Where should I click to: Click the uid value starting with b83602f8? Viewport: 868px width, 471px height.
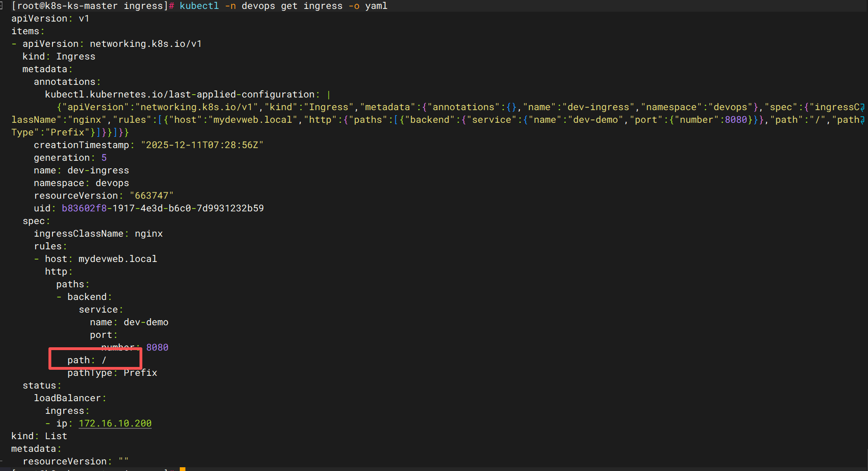pyautogui.click(x=162, y=208)
